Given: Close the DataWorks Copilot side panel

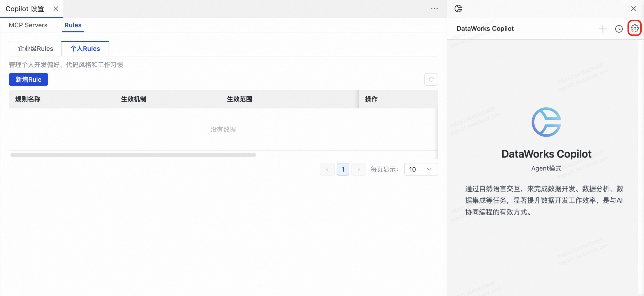Looking at the screenshot, I should coord(633,9).
